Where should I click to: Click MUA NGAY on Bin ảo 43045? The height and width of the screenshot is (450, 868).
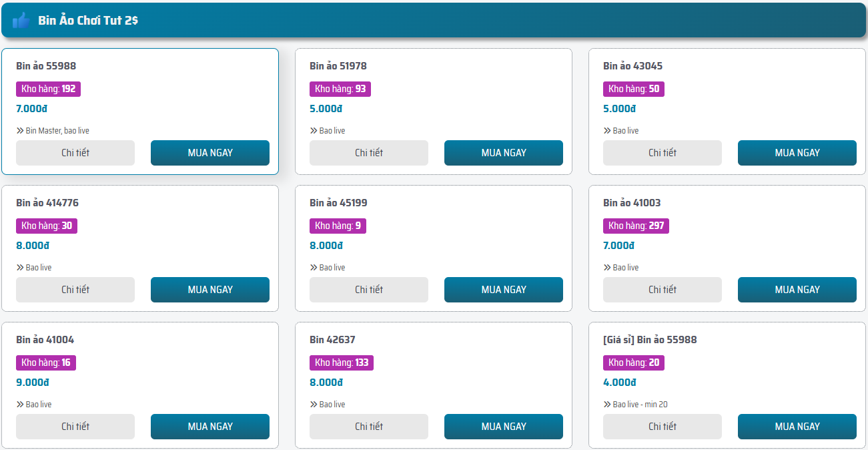click(797, 153)
